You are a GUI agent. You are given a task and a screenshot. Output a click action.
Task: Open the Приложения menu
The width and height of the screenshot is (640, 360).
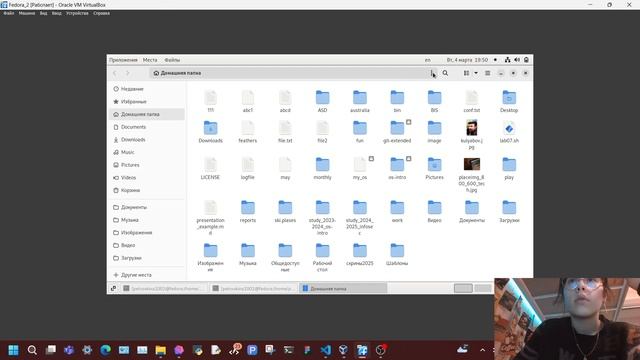[x=123, y=60]
